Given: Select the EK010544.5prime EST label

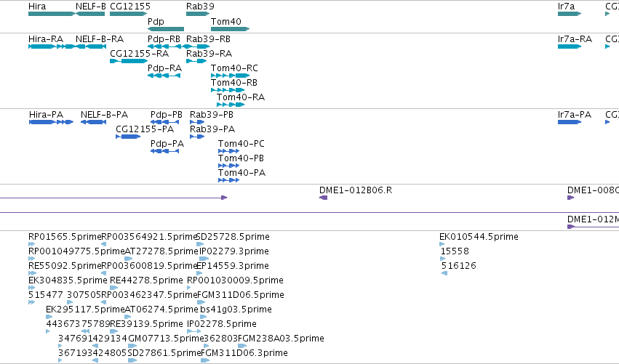Looking at the screenshot, I should [479, 238].
